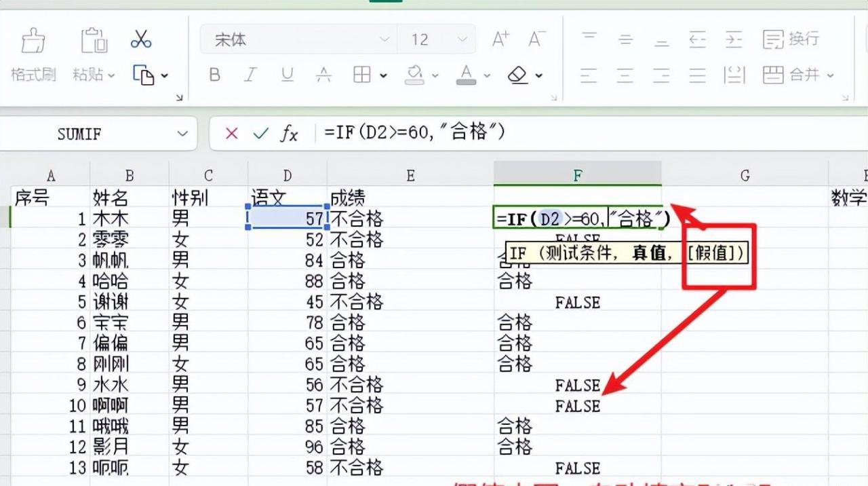Apply distributed alignment
The image size is (868, 486).
[x=734, y=75]
